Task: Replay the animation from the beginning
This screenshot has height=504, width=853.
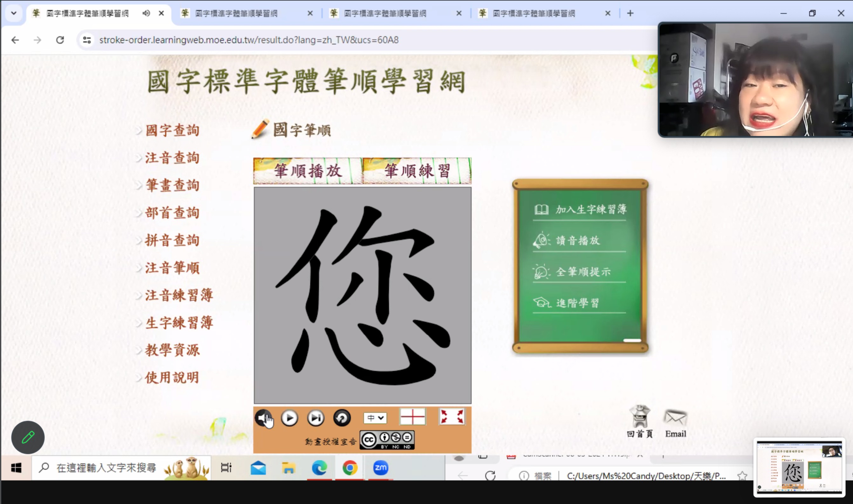Action: [342, 418]
